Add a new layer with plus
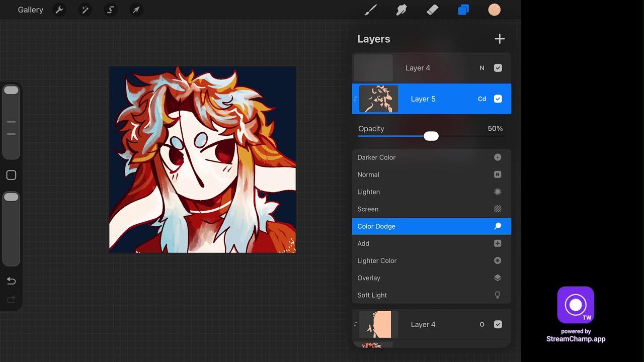 tap(500, 39)
